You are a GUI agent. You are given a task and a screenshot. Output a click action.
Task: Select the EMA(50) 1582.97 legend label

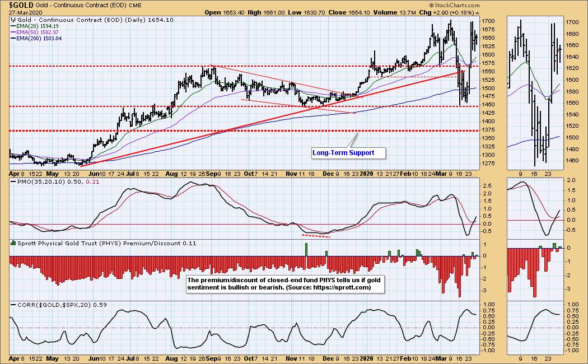[x=37, y=32]
